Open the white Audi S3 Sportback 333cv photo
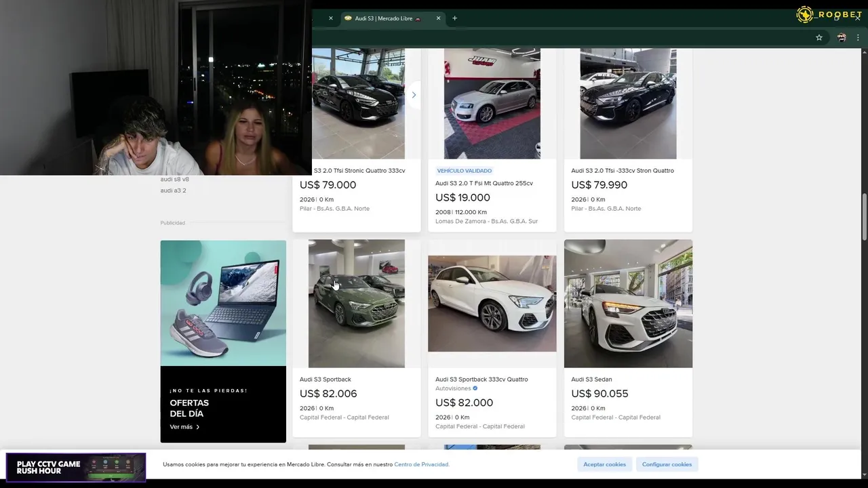This screenshot has width=868, height=488. click(x=492, y=304)
